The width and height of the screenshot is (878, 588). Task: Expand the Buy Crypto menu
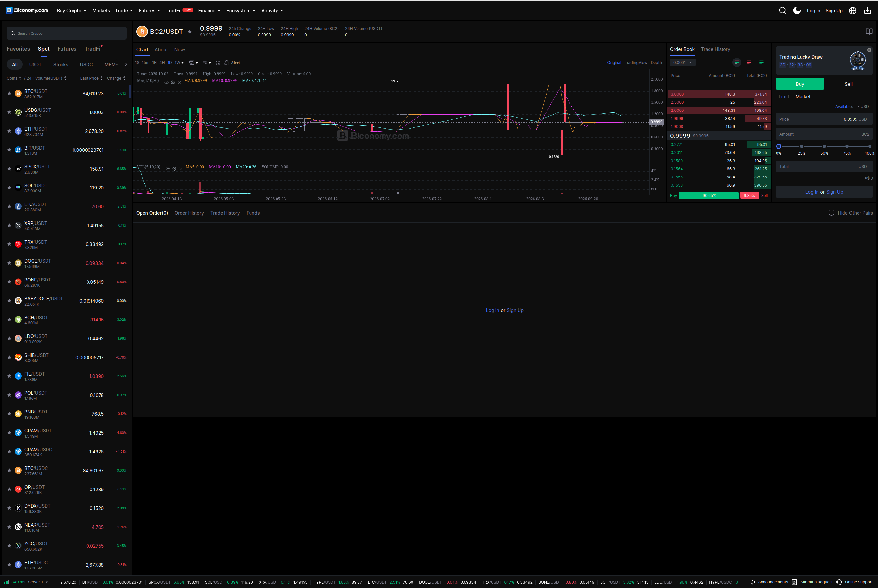[x=71, y=10]
